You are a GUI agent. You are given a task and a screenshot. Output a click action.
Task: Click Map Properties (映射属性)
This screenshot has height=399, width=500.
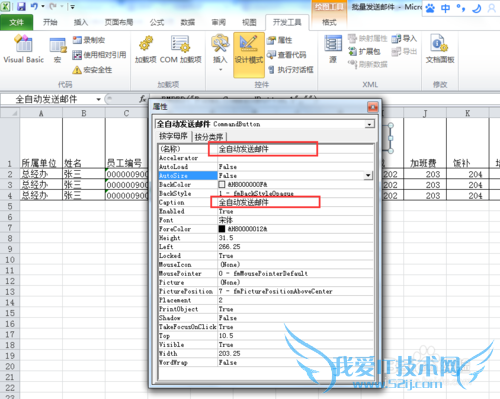pos(368,38)
